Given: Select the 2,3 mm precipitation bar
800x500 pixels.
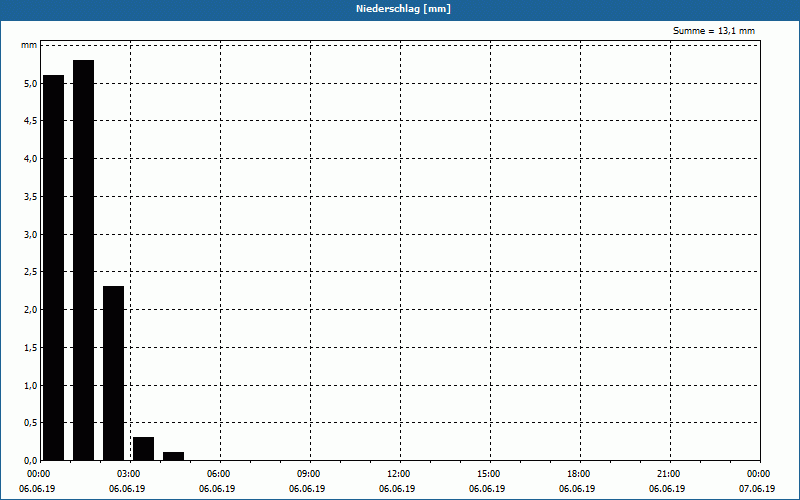Looking at the screenshot, I should 113,373.
